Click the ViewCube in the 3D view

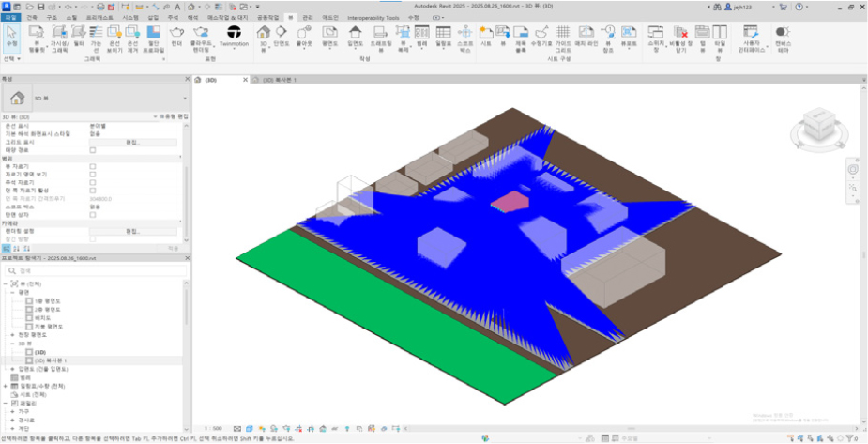819,124
